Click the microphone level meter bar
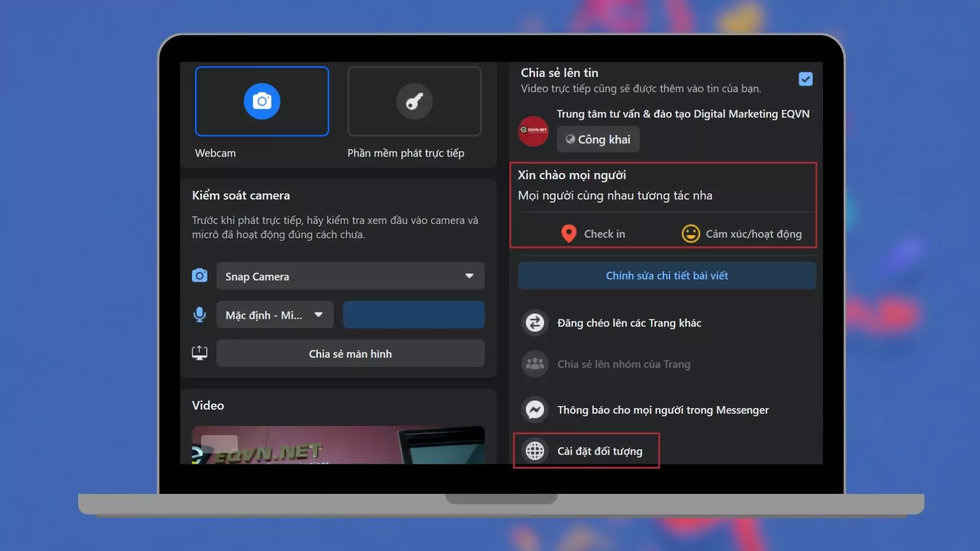 point(413,315)
